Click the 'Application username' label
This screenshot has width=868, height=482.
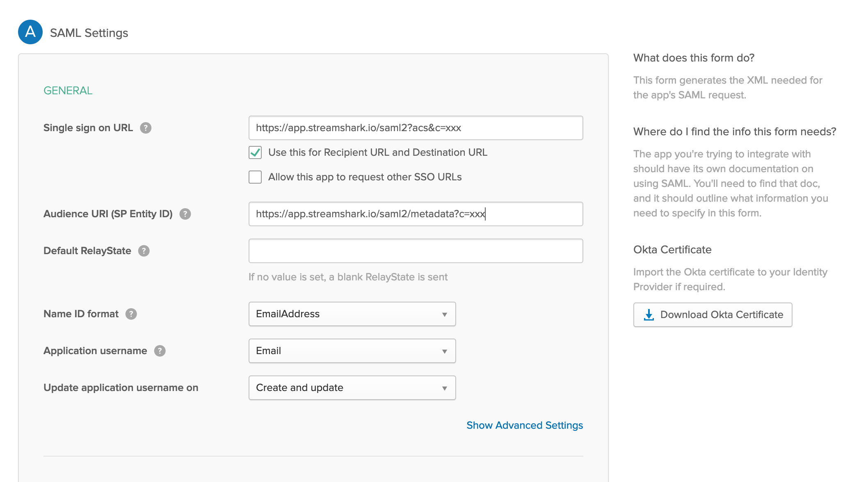(95, 351)
